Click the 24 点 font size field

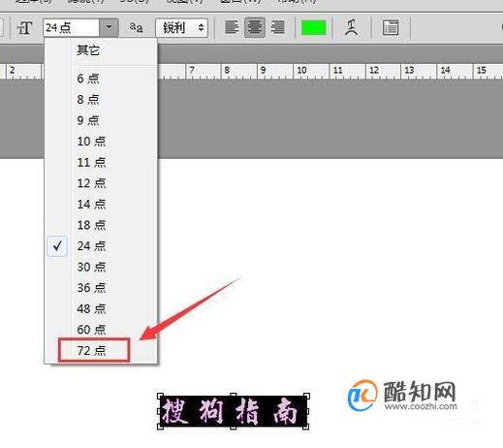71,27
